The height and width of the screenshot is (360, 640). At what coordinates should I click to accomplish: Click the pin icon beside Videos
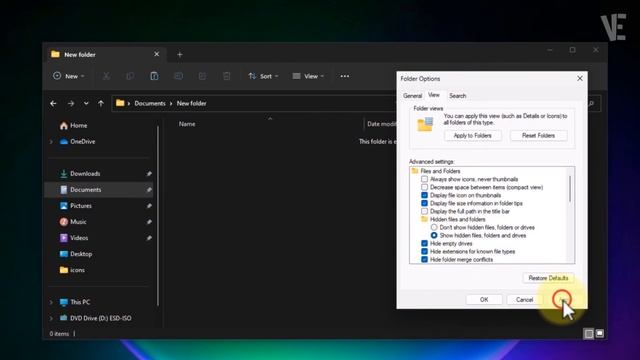coord(149,238)
